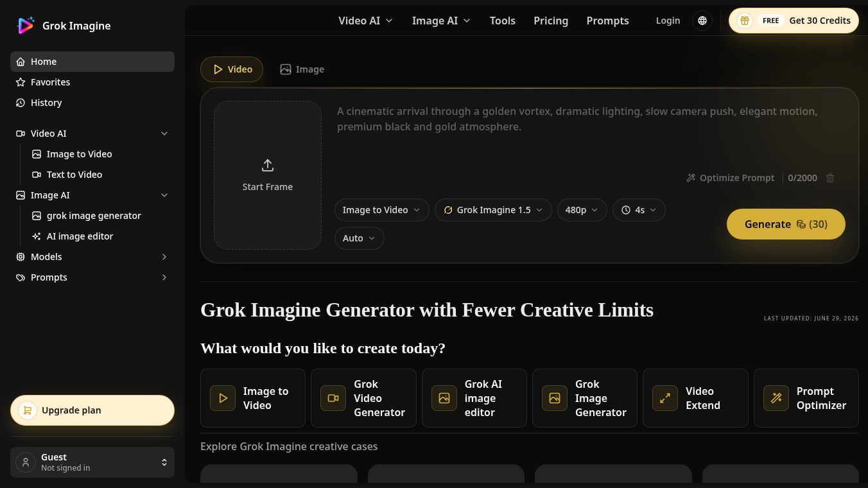Viewport: 868px width, 488px height.
Task: Click the Upgrade plan button
Action: coord(92,410)
